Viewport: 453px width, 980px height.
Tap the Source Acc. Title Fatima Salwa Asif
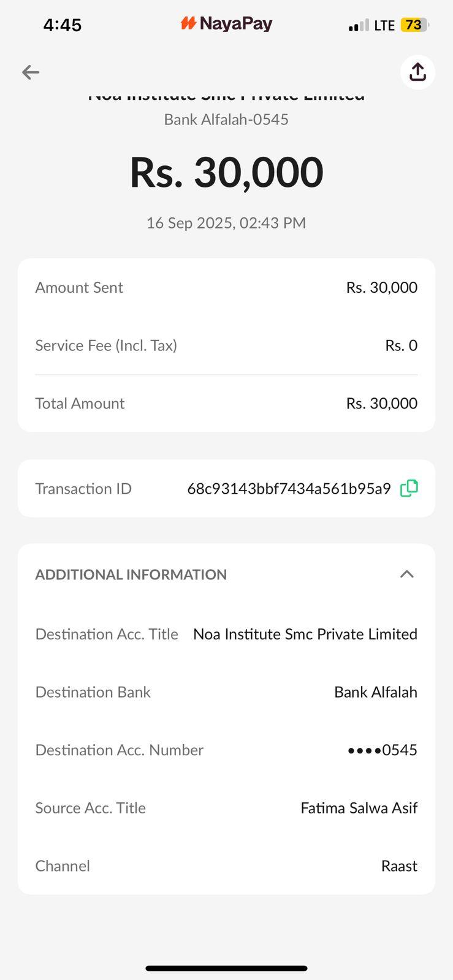click(359, 808)
